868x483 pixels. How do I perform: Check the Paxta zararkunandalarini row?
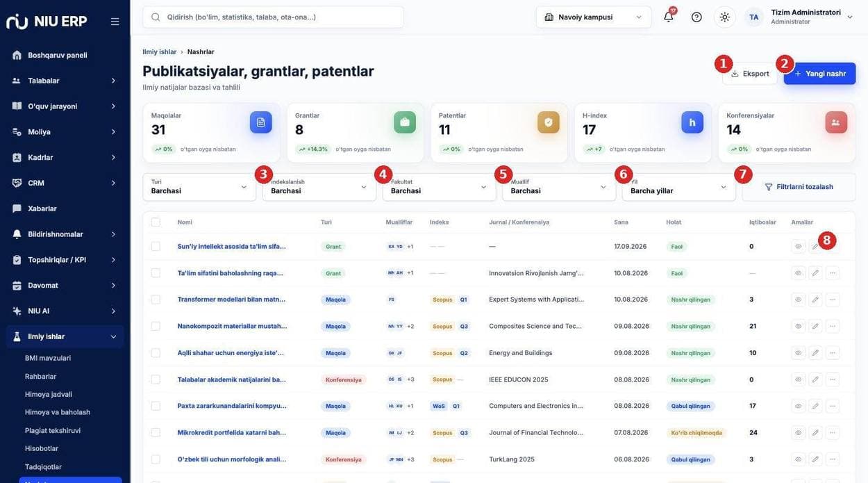156,406
